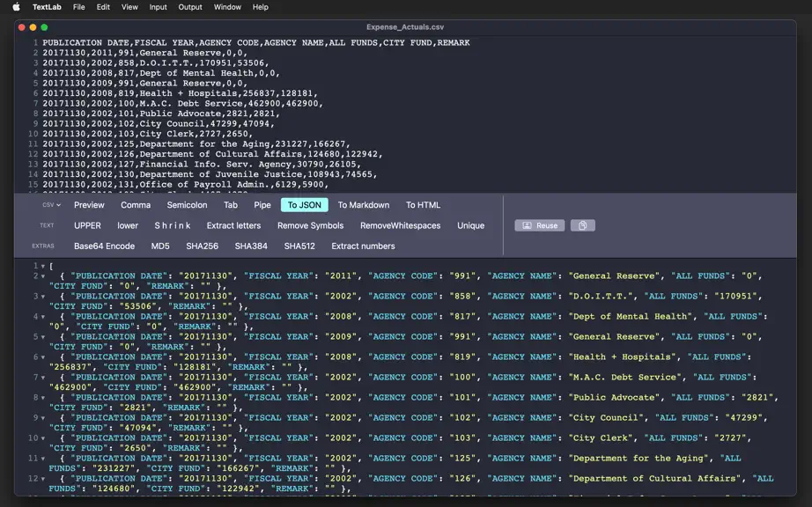Select the To HTML conversion

[x=423, y=205]
